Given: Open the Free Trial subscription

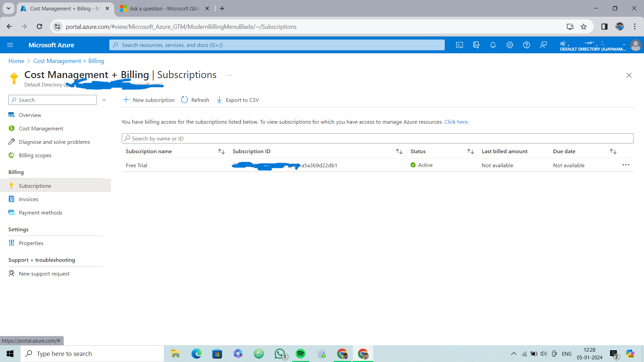Looking at the screenshot, I should pyautogui.click(x=137, y=165).
